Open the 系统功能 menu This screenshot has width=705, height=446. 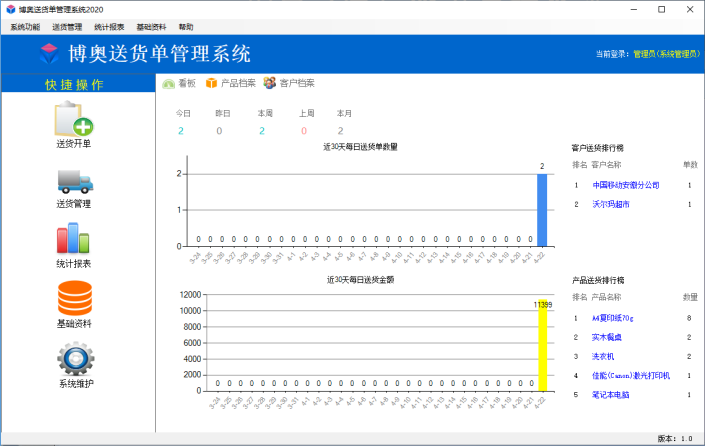click(25, 27)
